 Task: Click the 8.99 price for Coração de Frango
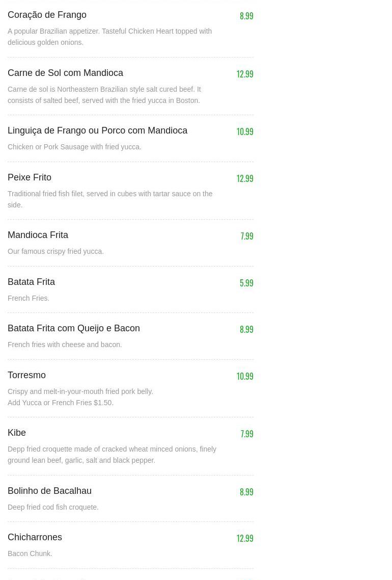click(x=246, y=16)
